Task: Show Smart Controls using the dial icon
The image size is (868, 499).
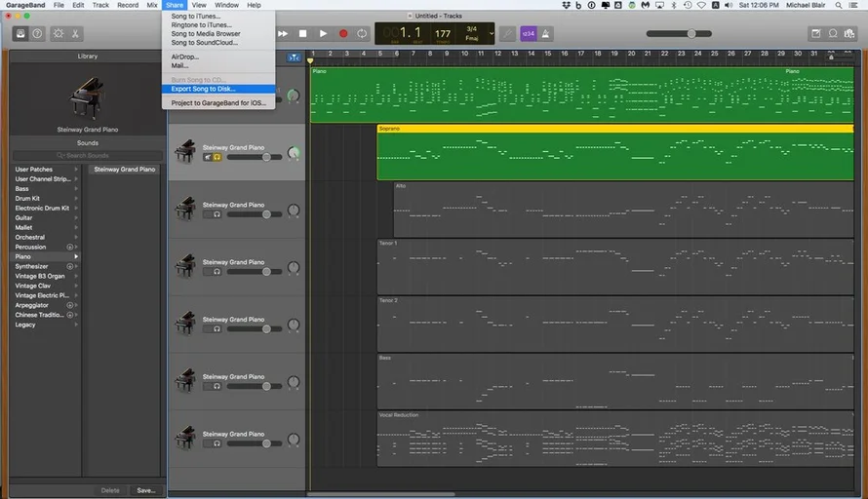Action: [x=59, y=34]
